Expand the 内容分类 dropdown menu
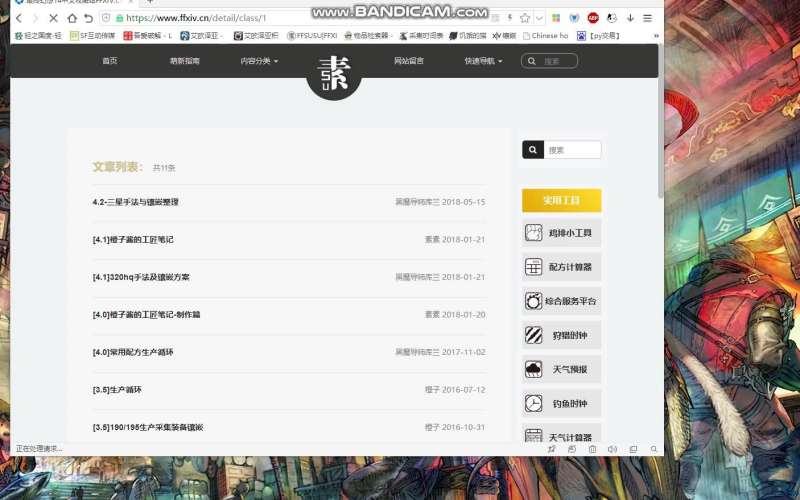This screenshot has height=500, width=800. pos(259,61)
